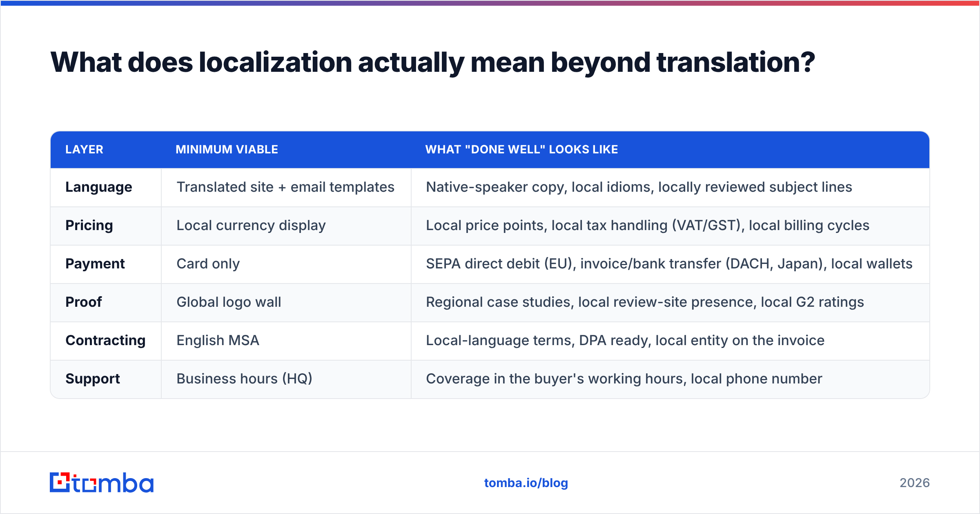Click the Support row label

click(x=93, y=379)
